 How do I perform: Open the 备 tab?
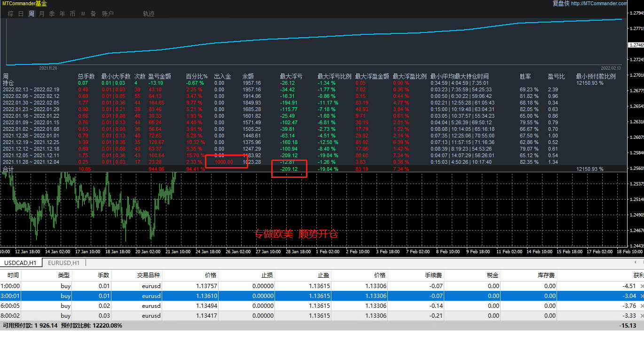click(93, 14)
